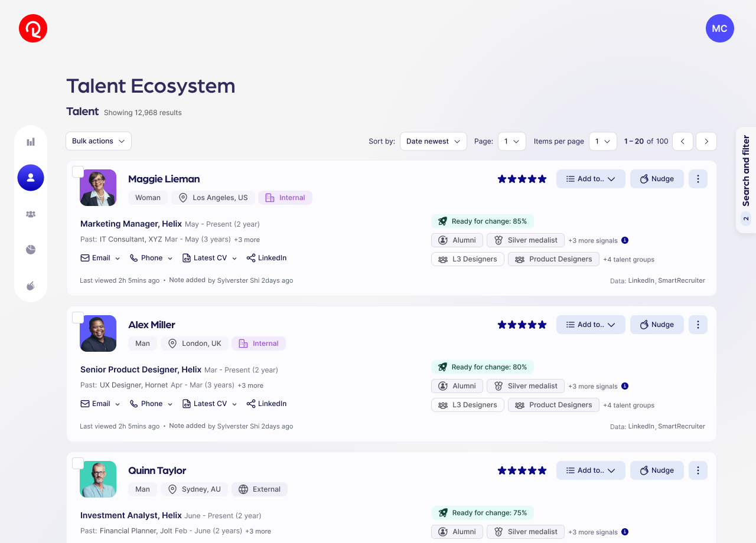The image size is (756, 543).
Task: Expand the Bulk actions dropdown
Action: click(x=99, y=141)
